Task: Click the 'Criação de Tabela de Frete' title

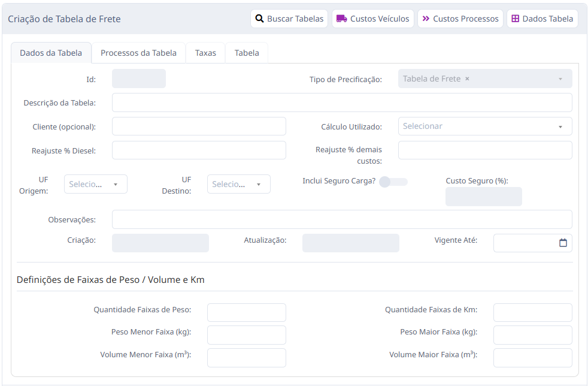Action: click(64, 19)
